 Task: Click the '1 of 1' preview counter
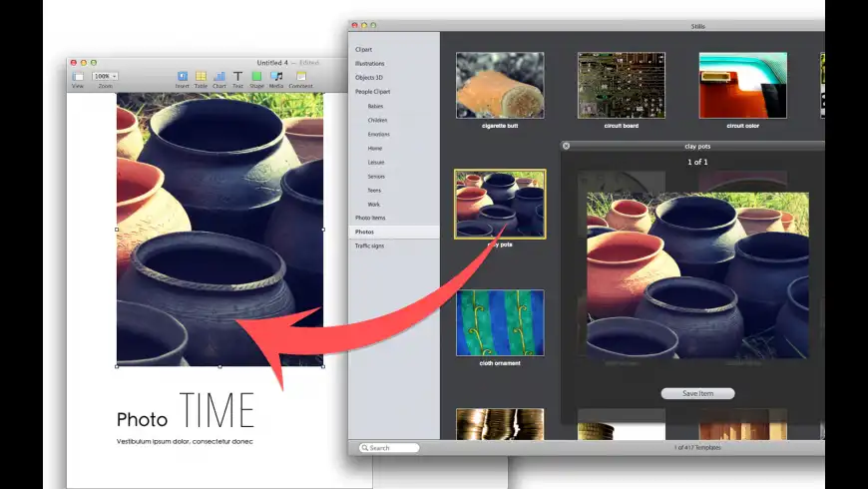click(x=697, y=162)
